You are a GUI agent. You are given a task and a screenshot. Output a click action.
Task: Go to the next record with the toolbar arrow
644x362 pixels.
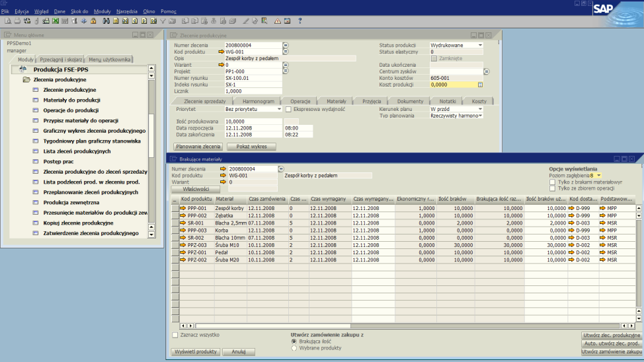(x=144, y=21)
